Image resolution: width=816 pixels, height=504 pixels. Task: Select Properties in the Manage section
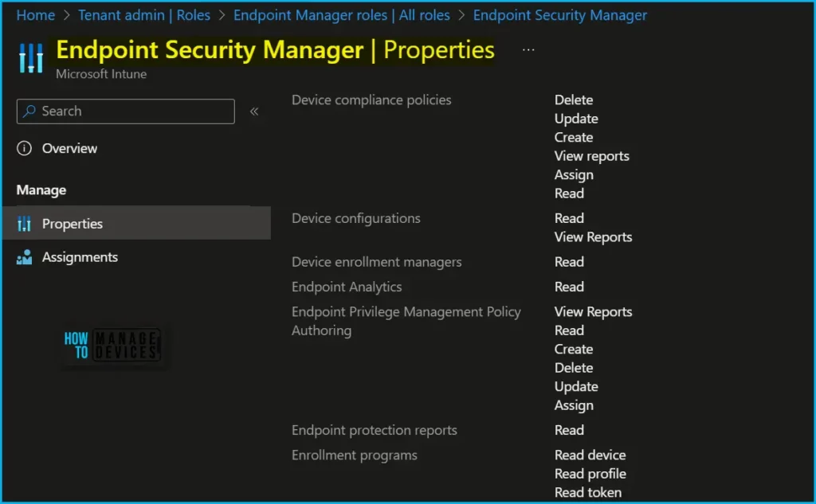73,225
